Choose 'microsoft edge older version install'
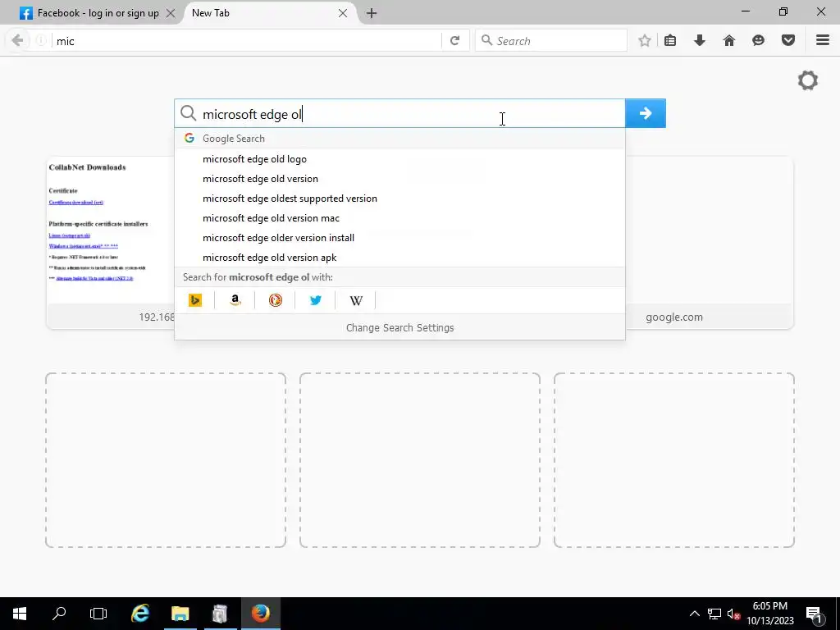This screenshot has width=840, height=630. click(x=399, y=238)
